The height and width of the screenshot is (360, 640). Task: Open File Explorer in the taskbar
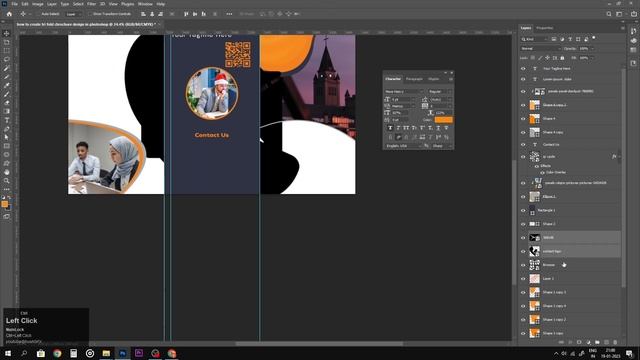click(106, 353)
